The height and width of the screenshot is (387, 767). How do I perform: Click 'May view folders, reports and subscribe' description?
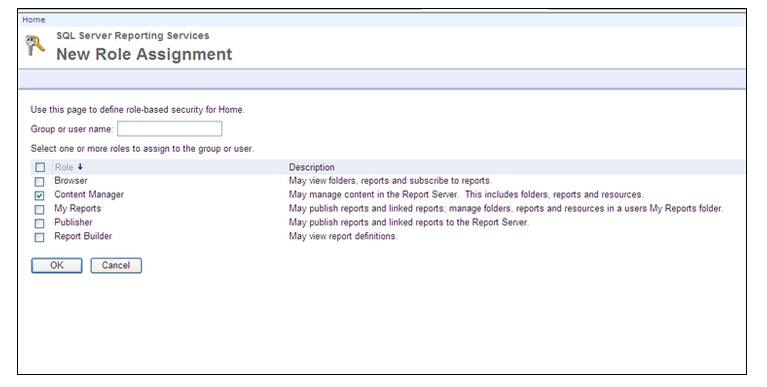coord(390,181)
